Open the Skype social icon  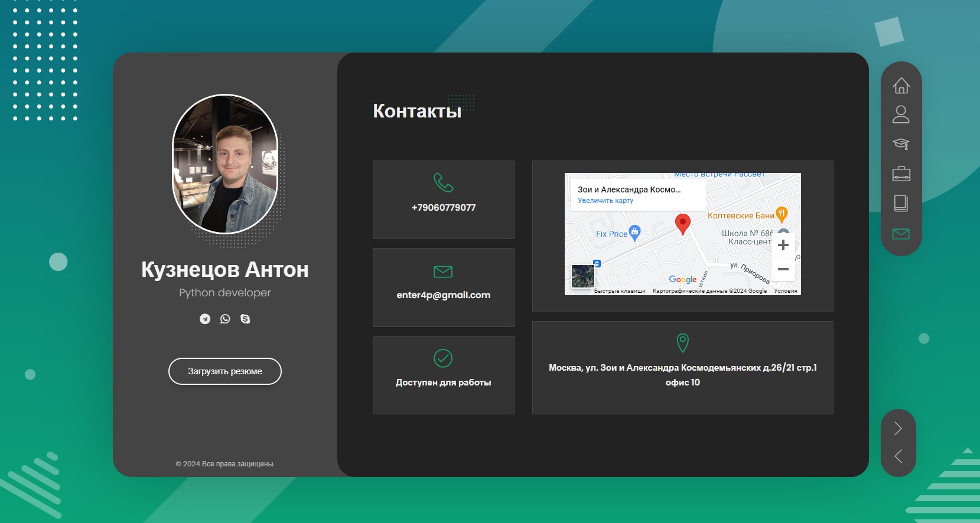pyautogui.click(x=245, y=319)
